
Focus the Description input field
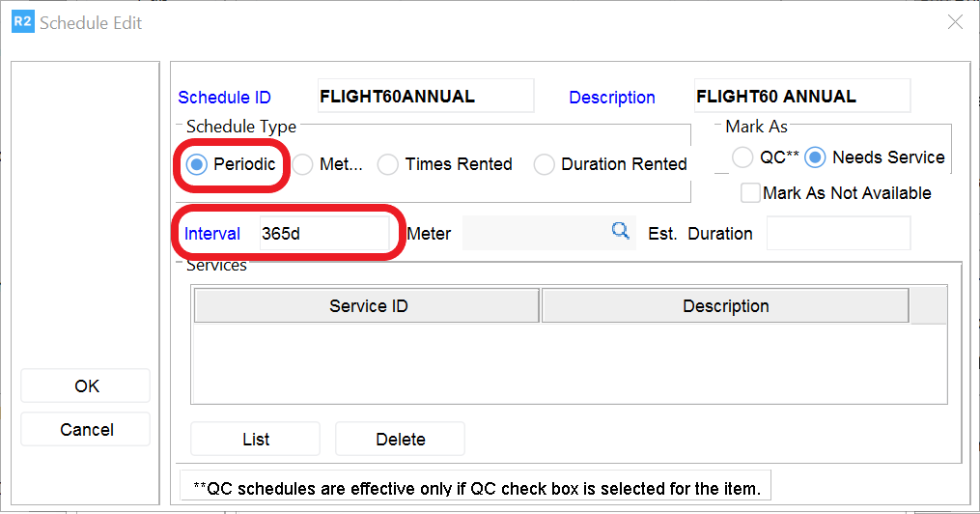801,97
